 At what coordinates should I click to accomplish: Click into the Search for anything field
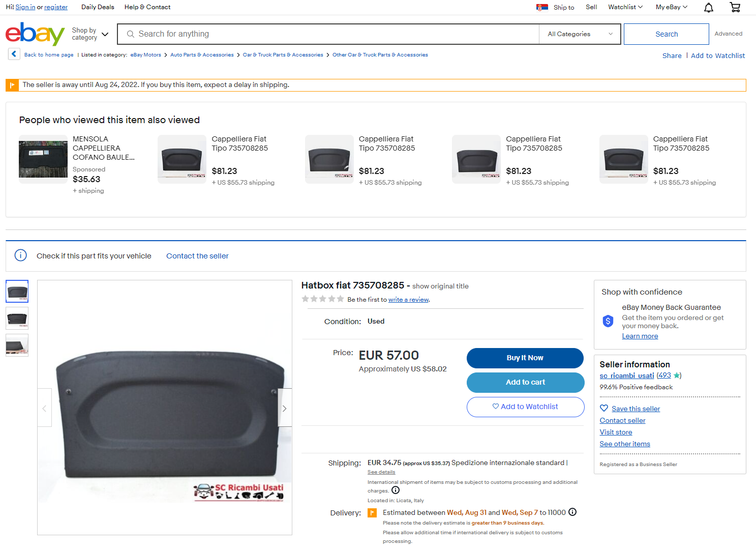pyautogui.click(x=328, y=34)
